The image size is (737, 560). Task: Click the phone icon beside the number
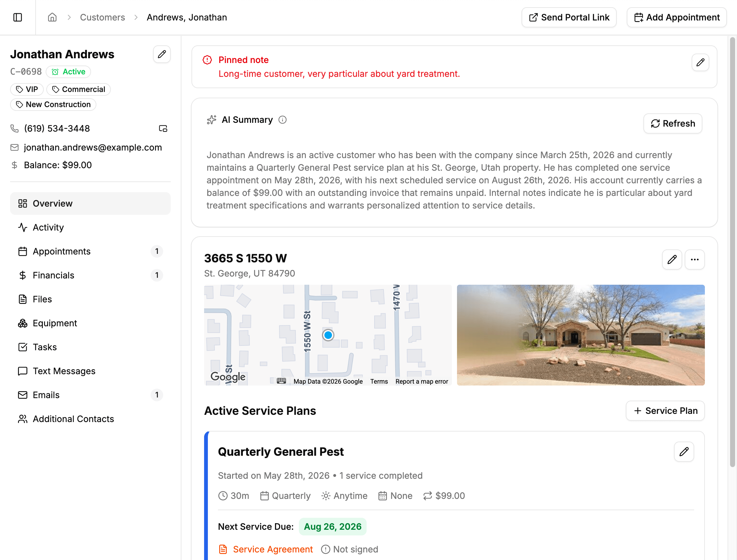14,128
